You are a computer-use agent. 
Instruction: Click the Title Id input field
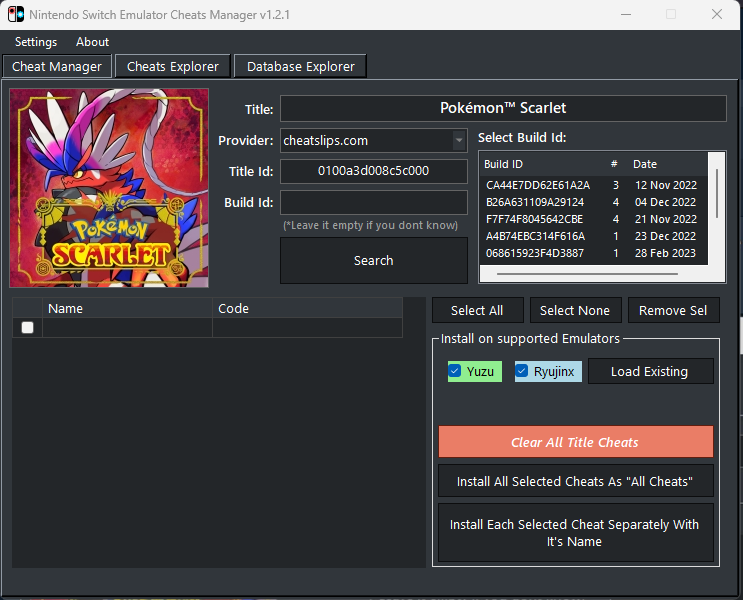coord(373,171)
